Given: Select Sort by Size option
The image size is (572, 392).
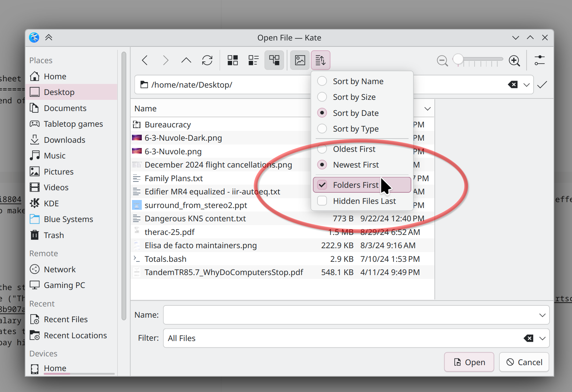Looking at the screenshot, I should tap(362, 97).
